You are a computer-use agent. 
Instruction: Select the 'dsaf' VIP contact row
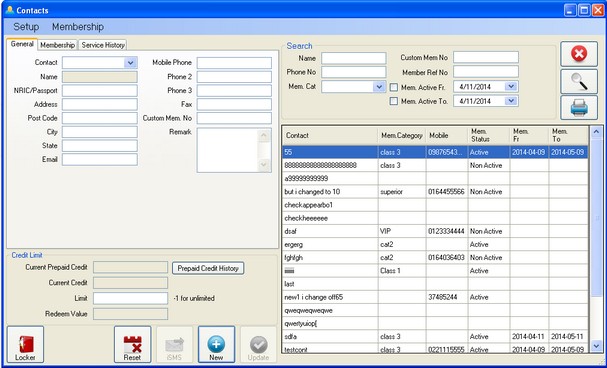point(435,231)
